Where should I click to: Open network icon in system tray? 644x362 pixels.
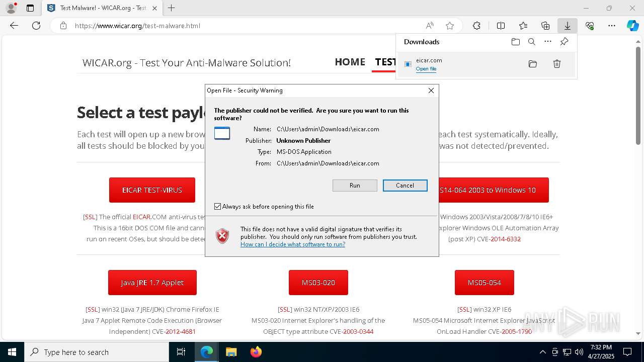[x=567, y=352]
